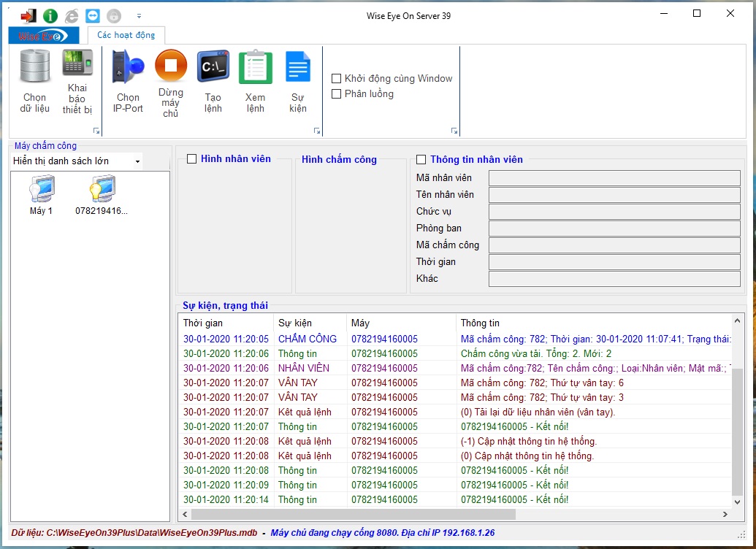The image size is (756, 549).
Task: Click the TeamViewer icon in quick access bar
Action: 93,15
